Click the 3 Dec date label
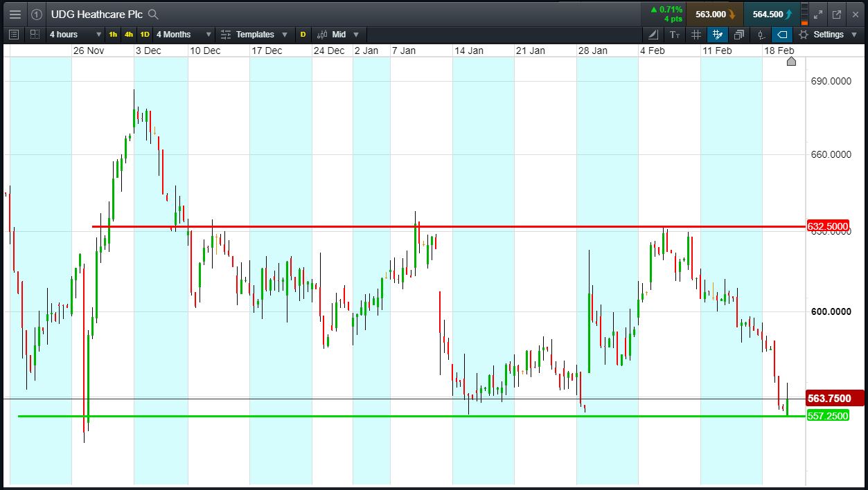Screen dimensions: 868x490 [148, 51]
